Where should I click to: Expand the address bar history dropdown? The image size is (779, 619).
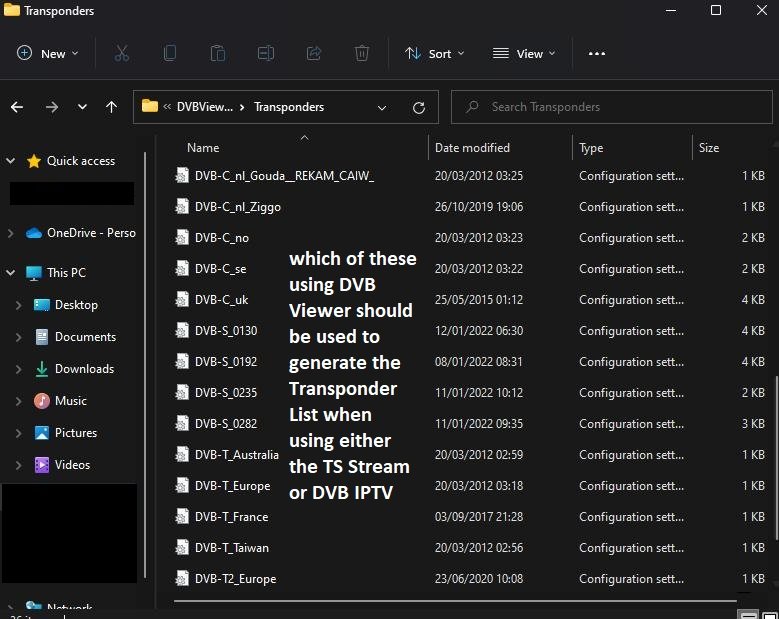tap(382, 107)
